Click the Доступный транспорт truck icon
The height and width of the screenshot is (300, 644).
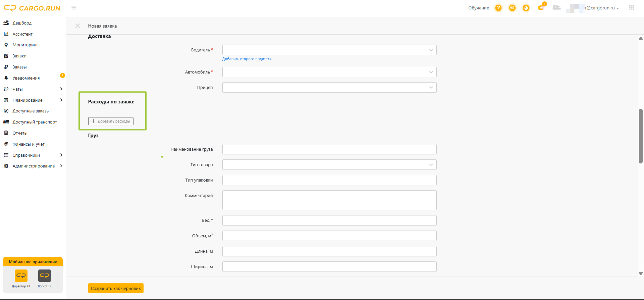(6, 122)
